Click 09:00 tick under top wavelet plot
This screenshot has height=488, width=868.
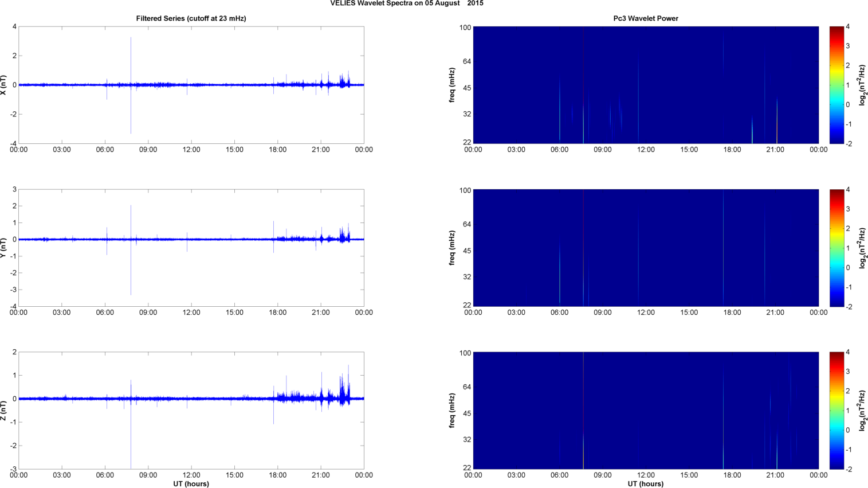603,150
